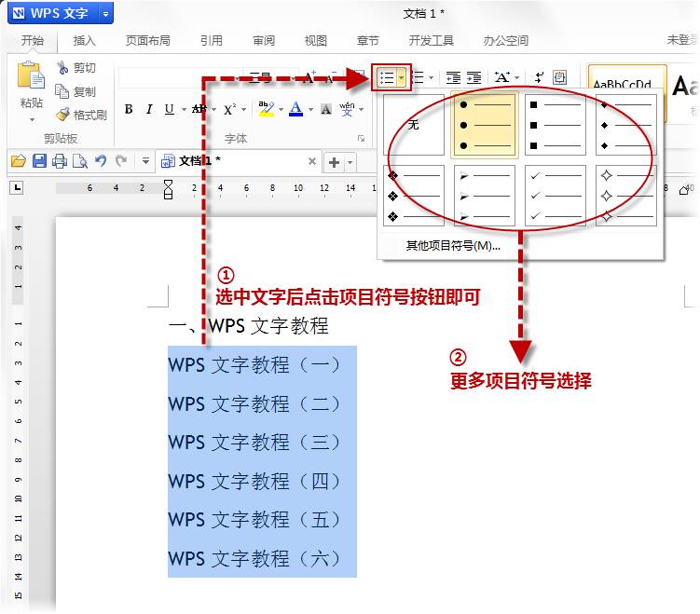Click the Cut (剪切) scissors icon
The height and width of the screenshot is (614, 700).
(62, 68)
